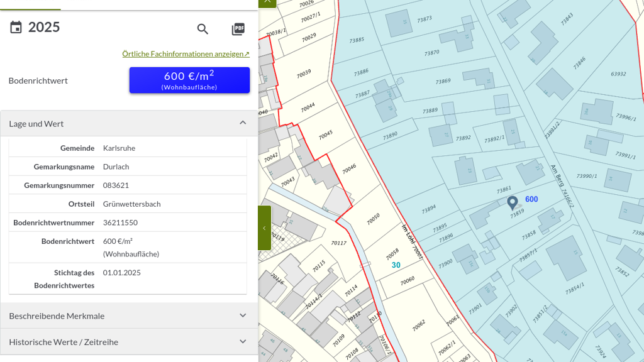Select parcel 70046 on the map
The width and height of the screenshot is (644, 362).
349,168
